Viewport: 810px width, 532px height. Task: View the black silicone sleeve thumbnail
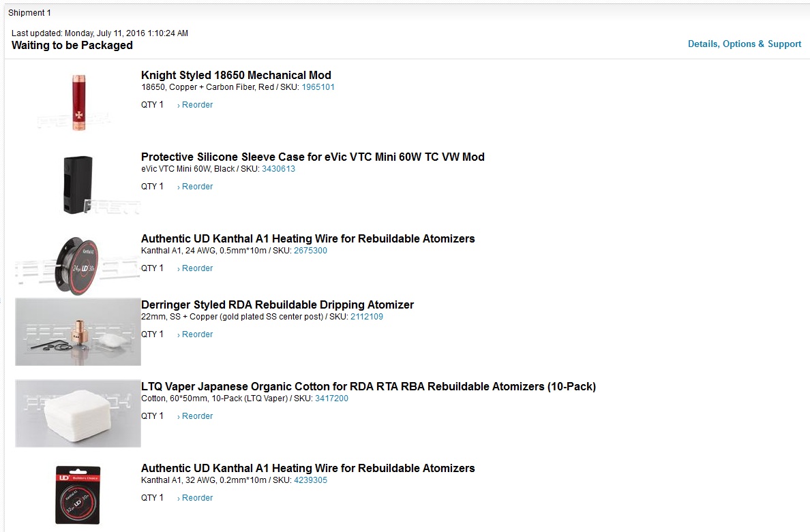(78, 184)
